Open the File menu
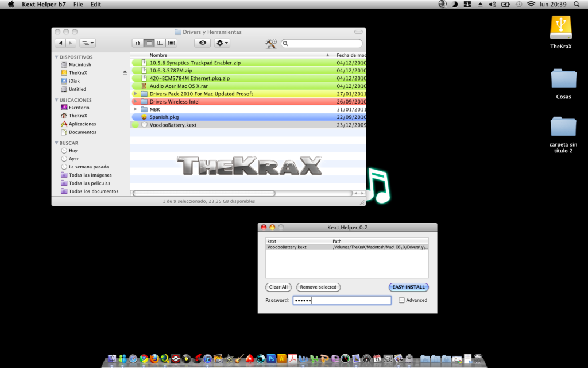588x368 pixels. [x=78, y=5]
